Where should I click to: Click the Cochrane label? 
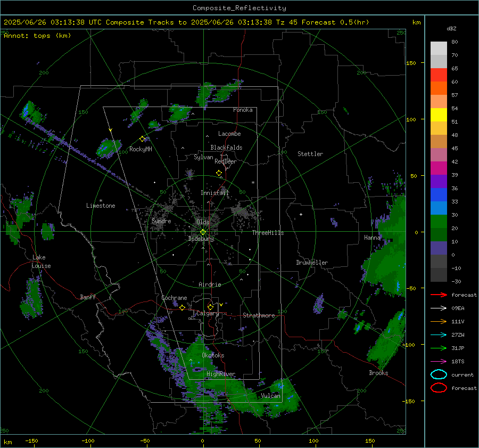(x=174, y=298)
